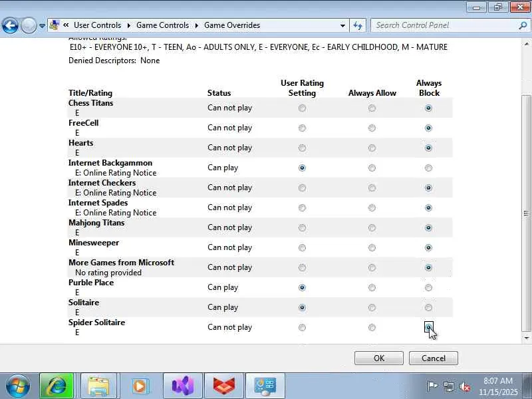
Task: Set Solitaire to Always Allow
Action: (x=372, y=308)
